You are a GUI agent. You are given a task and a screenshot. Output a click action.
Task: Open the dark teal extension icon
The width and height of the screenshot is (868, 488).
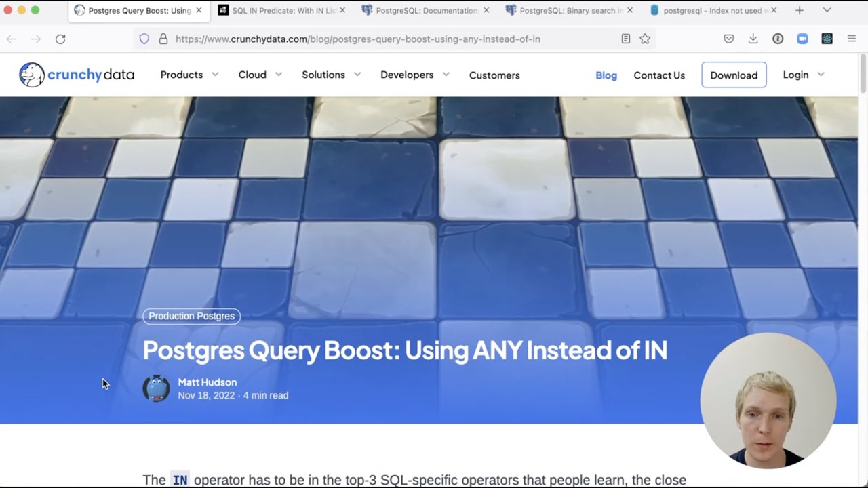[827, 39]
